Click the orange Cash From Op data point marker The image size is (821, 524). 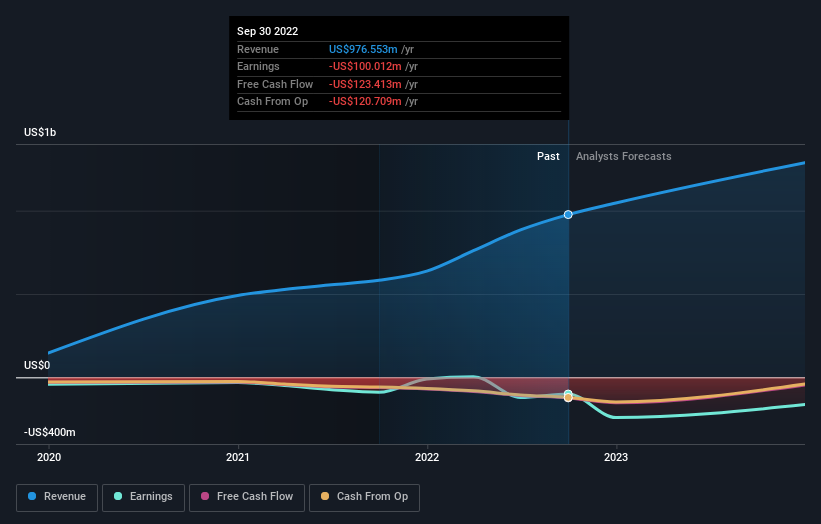568,398
